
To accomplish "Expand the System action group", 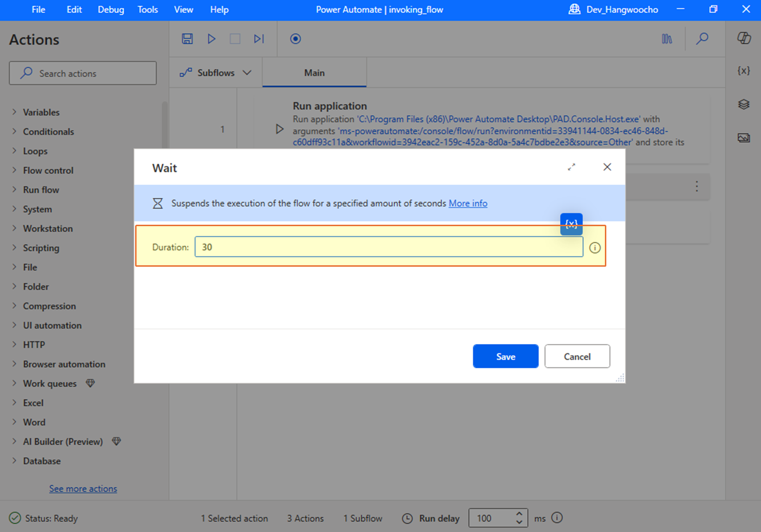I will 14,209.
